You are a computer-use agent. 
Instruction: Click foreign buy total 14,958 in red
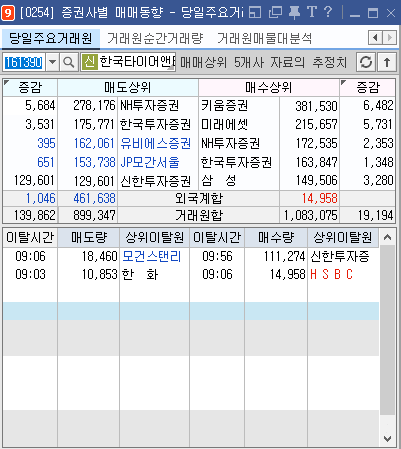[x=320, y=198]
